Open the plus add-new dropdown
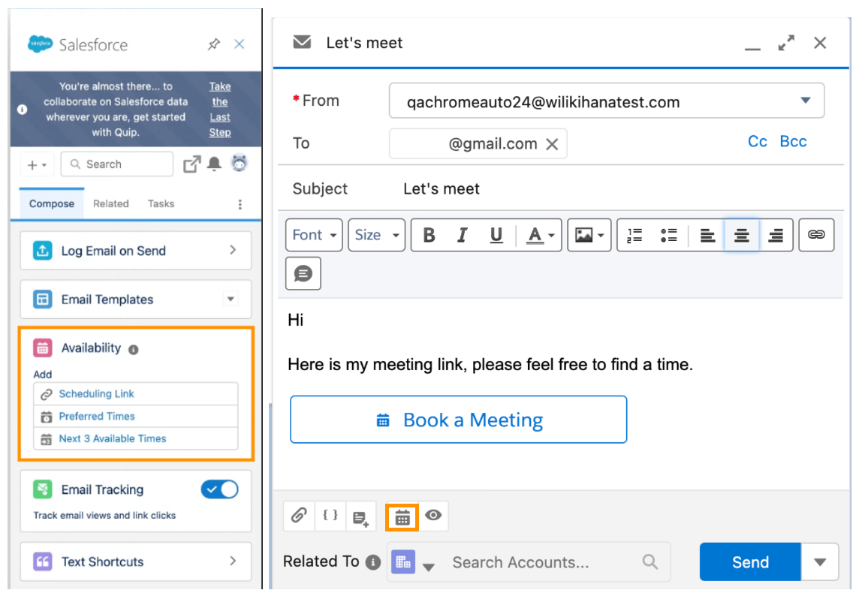Screen dimensions: 868x596 [37, 165]
